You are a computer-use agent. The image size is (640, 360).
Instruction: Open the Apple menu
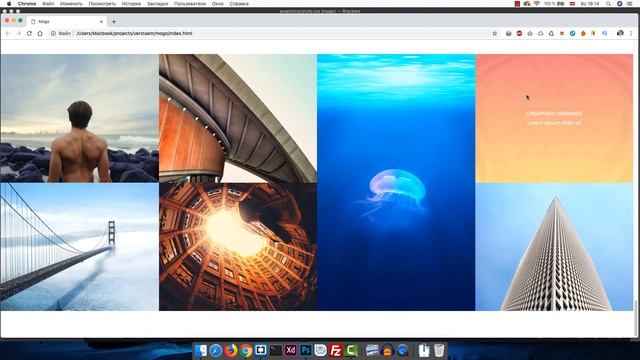9,4
